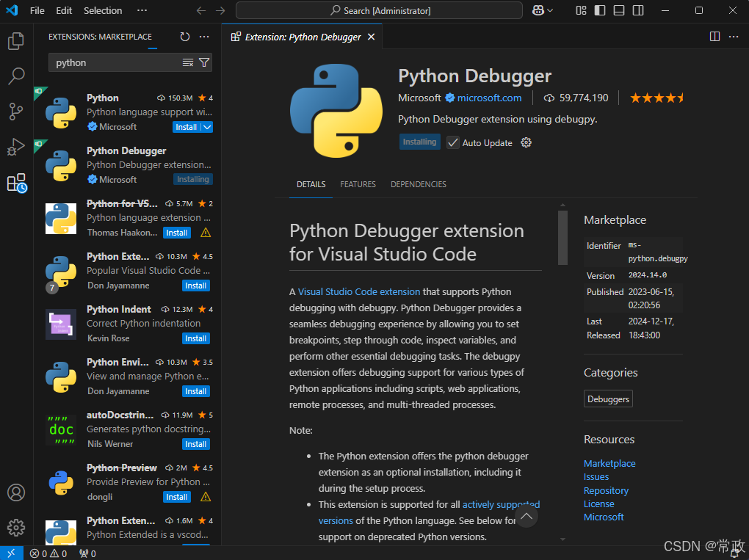
Task: Open the Manage gear in activity bar
Action: [x=16, y=528]
